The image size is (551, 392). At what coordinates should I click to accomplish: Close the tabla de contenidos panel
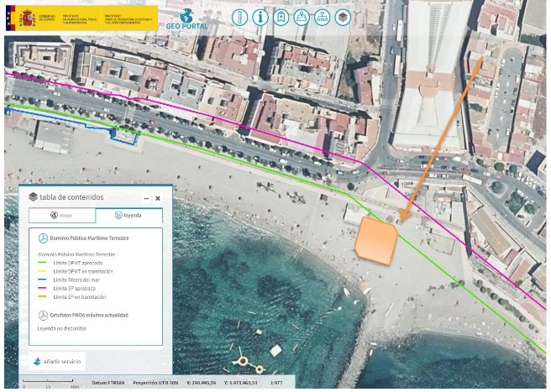[158, 198]
